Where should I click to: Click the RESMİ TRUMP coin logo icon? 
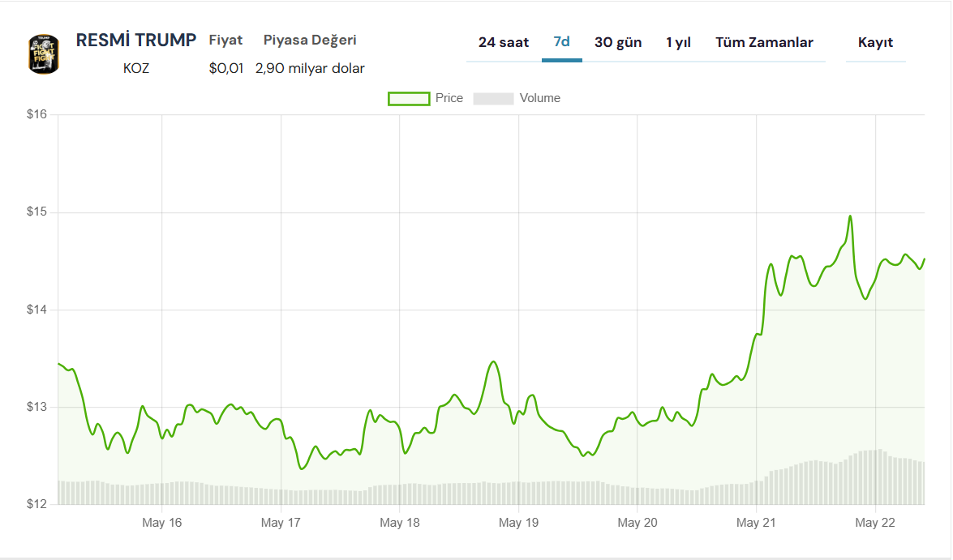[x=44, y=54]
